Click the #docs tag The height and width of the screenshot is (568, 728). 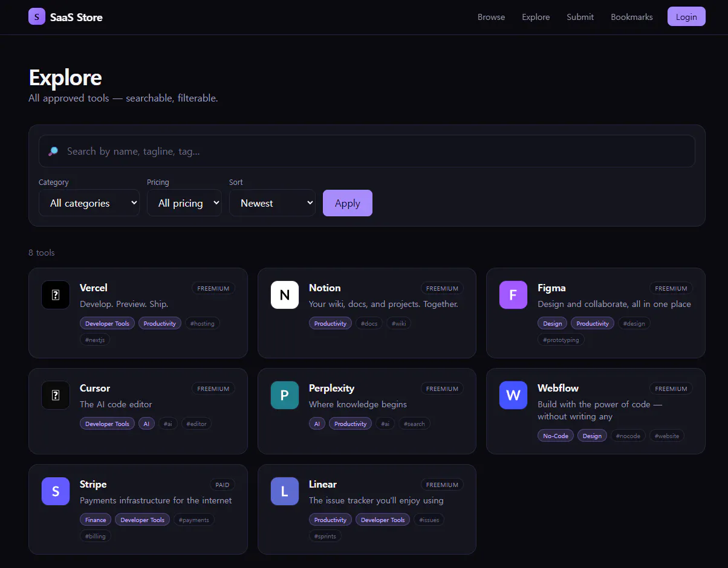click(369, 323)
